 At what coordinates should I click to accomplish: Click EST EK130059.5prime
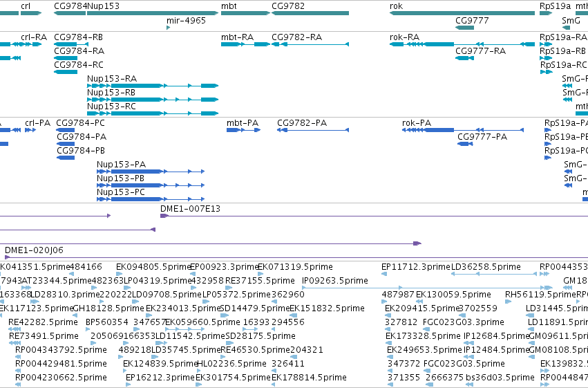(453, 295)
